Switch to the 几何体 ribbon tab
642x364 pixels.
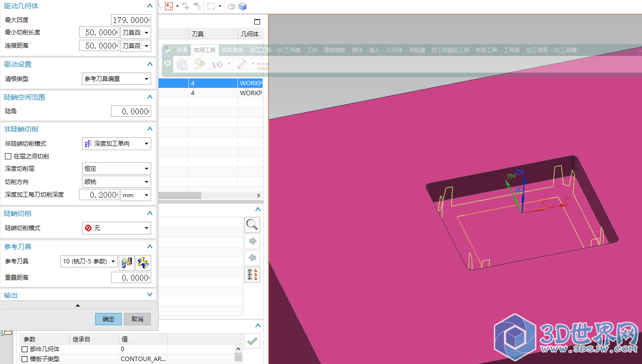pos(394,50)
